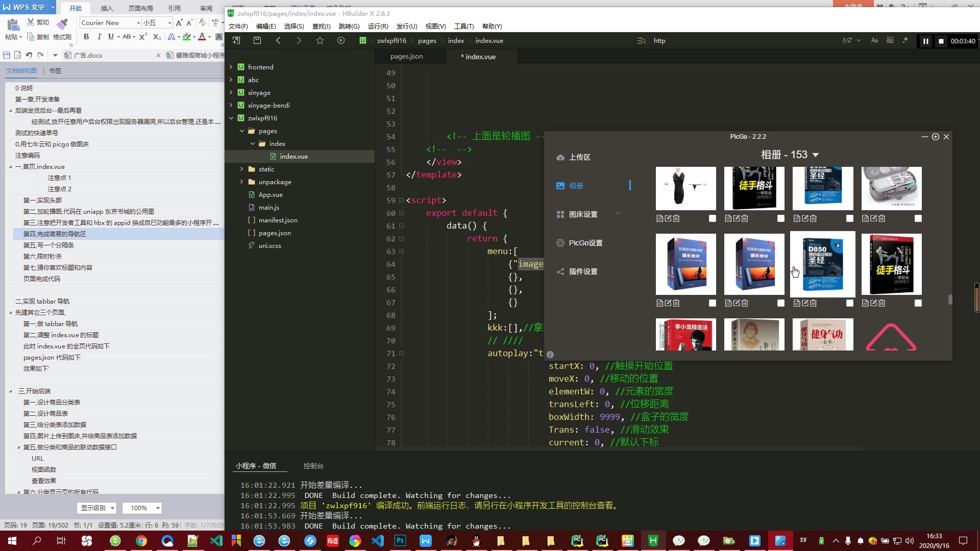This screenshot has width=980, height=551.
Task: Click the plugin settings icon
Action: click(560, 271)
